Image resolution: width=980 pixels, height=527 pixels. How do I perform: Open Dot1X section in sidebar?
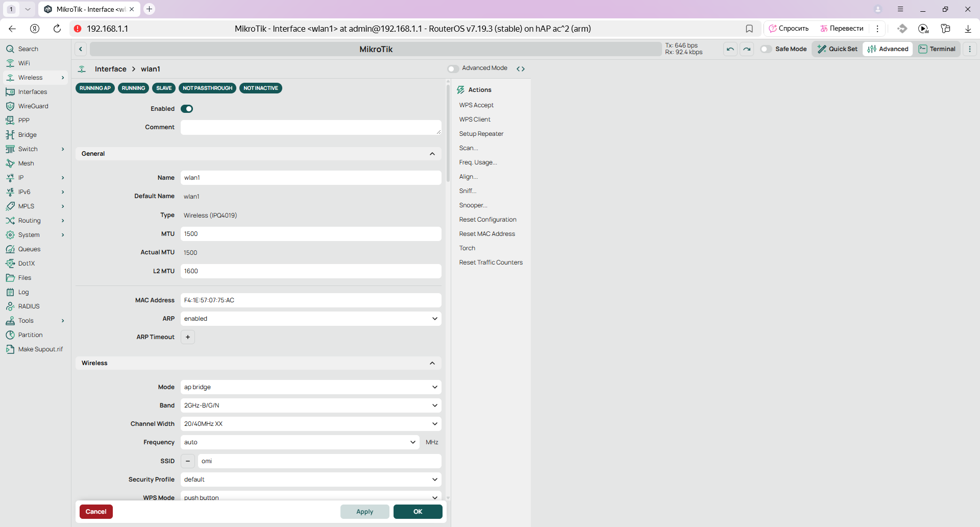click(x=35, y=263)
